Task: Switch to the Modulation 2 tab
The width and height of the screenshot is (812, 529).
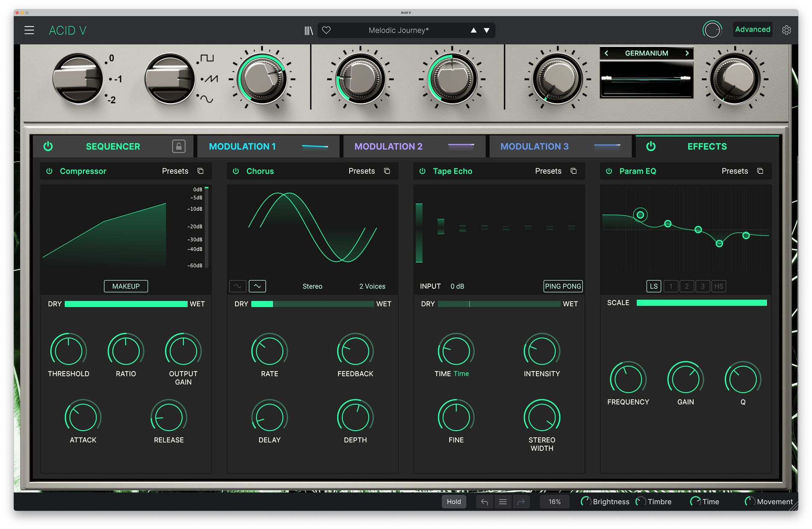Action: 388,146
